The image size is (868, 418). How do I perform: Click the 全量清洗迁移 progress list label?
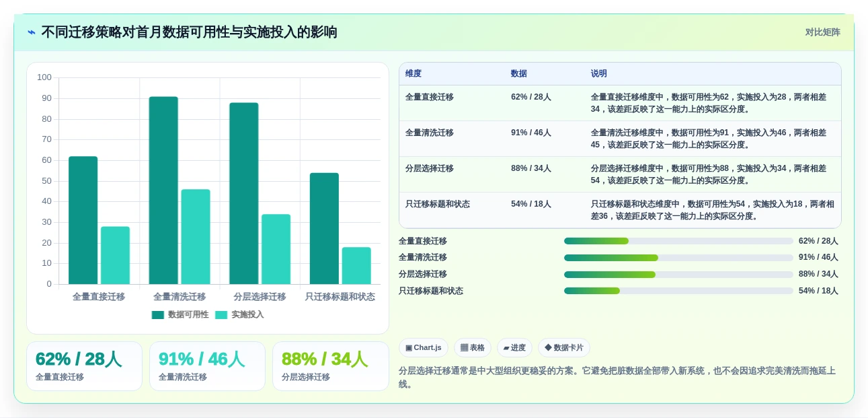click(x=423, y=258)
